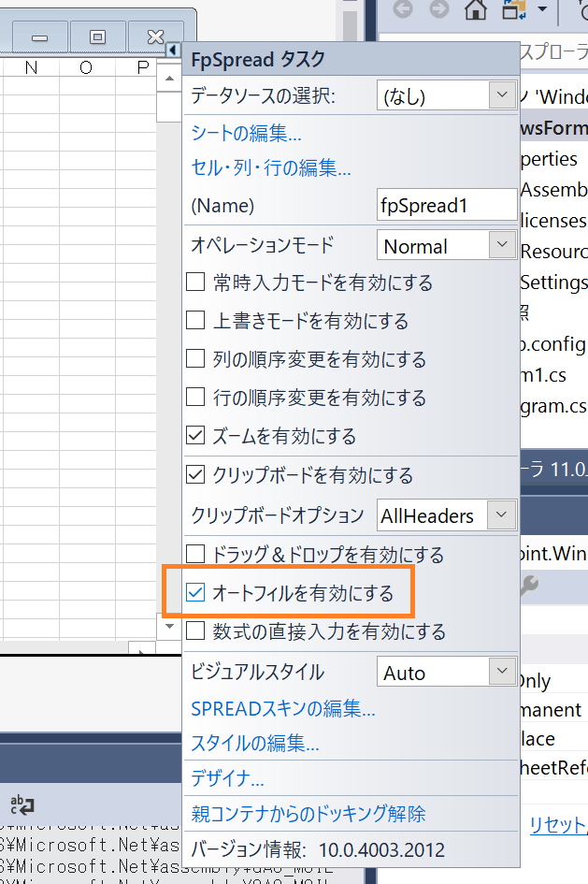Click the Home icon in Solution Explorer toolbar

tap(476, 9)
